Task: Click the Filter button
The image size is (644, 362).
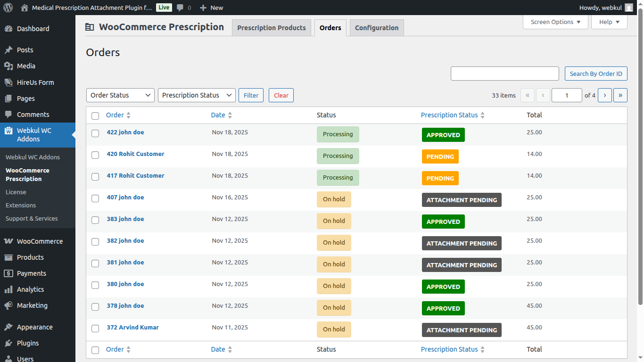Action: click(251, 95)
